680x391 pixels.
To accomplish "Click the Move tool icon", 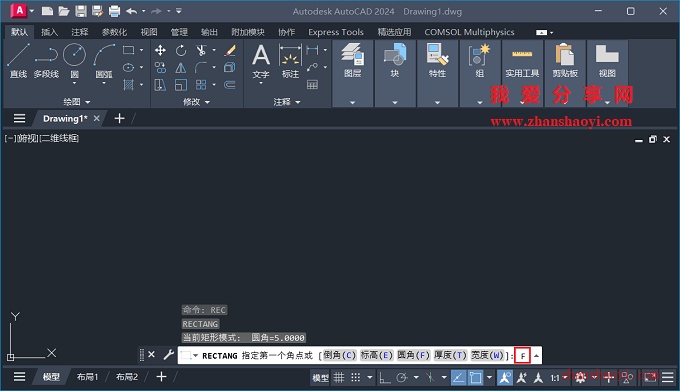I will 160,50.
